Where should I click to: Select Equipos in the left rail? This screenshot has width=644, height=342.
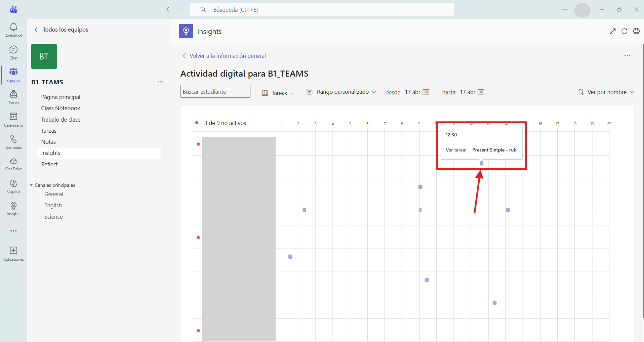tap(13, 75)
